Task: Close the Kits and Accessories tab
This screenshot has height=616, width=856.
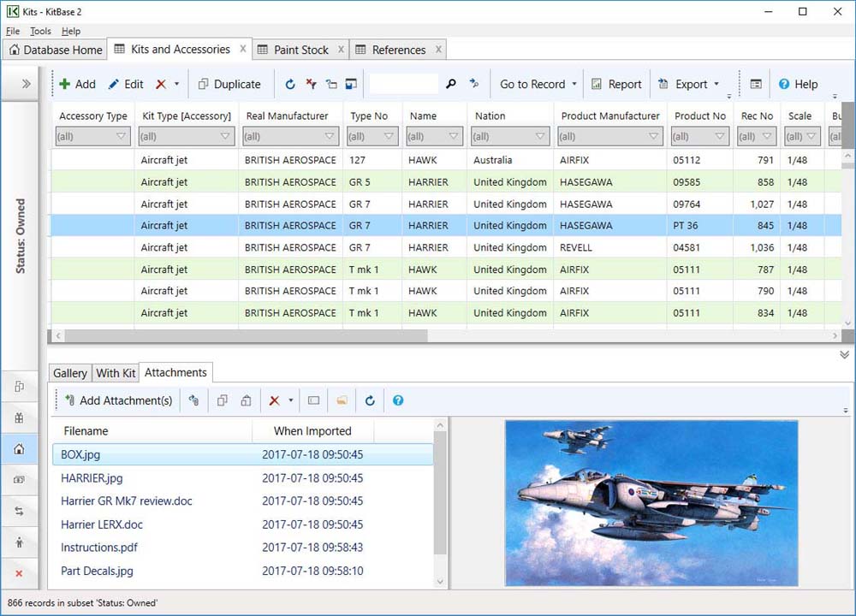Action: 243,49
